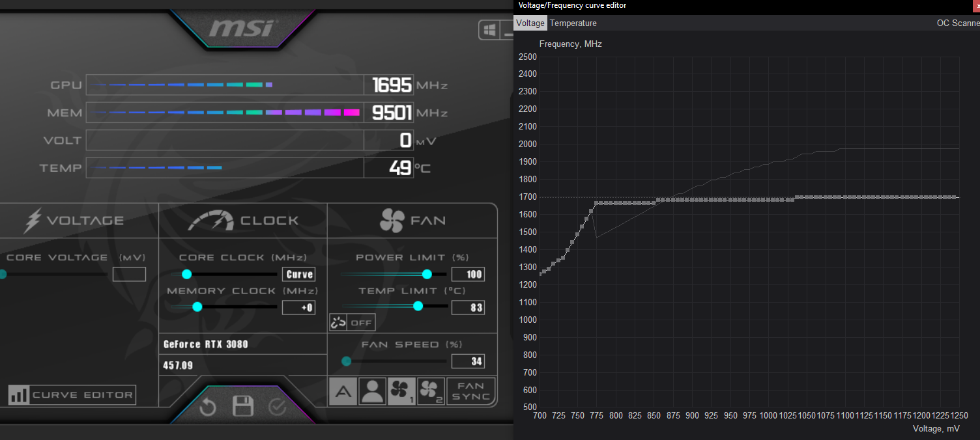Click the 'GeForce RTX 3080' GPU name
The width and height of the screenshot is (980, 440).
click(x=205, y=344)
